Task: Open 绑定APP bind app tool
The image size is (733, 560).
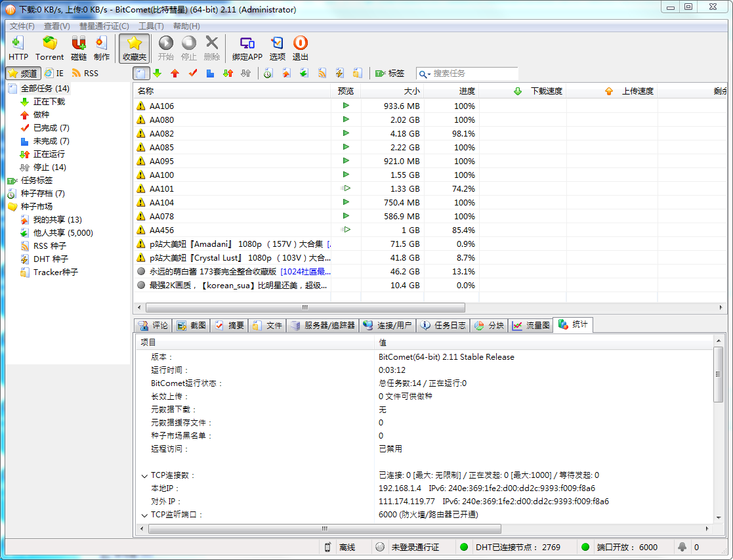Action: 247,48
